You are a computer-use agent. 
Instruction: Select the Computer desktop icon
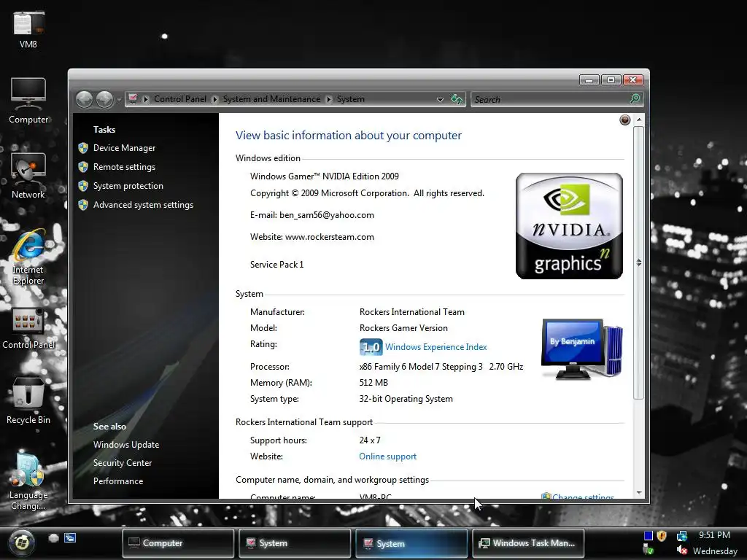[28, 101]
